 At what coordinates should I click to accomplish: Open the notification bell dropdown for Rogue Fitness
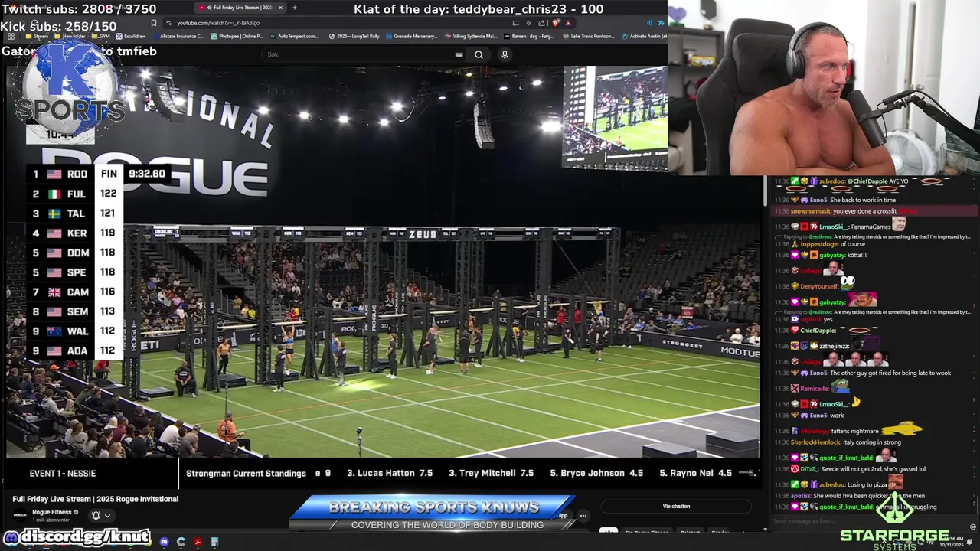(101, 515)
